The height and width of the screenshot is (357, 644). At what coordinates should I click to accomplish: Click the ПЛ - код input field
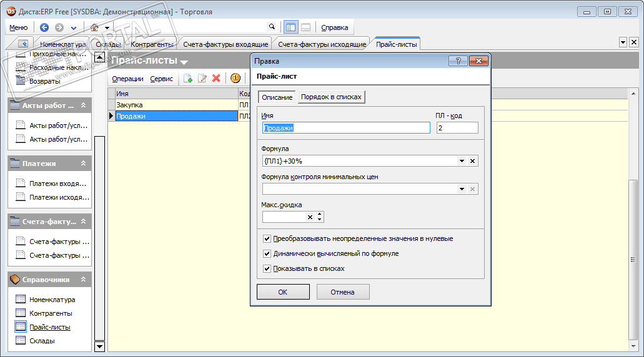pos(457,128)
